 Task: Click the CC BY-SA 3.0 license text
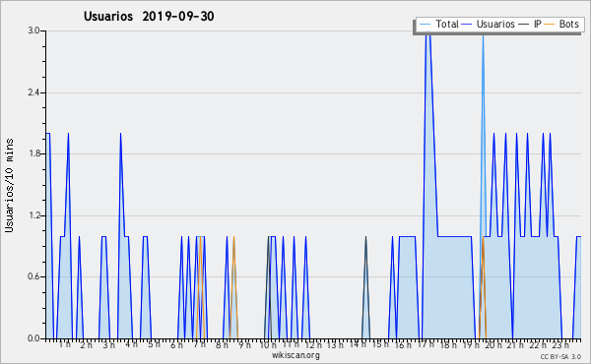click(x=560, y=357)
